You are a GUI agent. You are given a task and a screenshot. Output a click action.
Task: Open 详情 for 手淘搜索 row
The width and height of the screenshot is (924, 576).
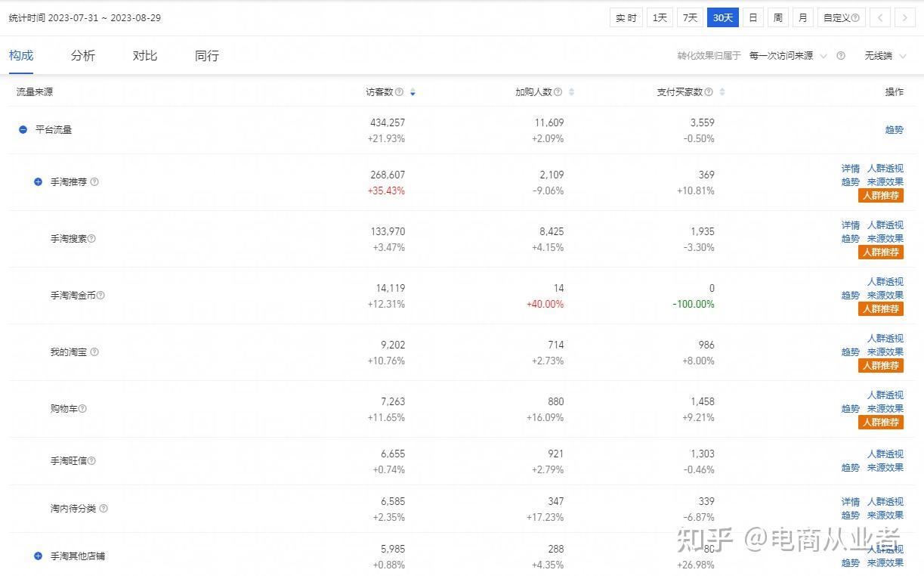[x=851, y=225]
